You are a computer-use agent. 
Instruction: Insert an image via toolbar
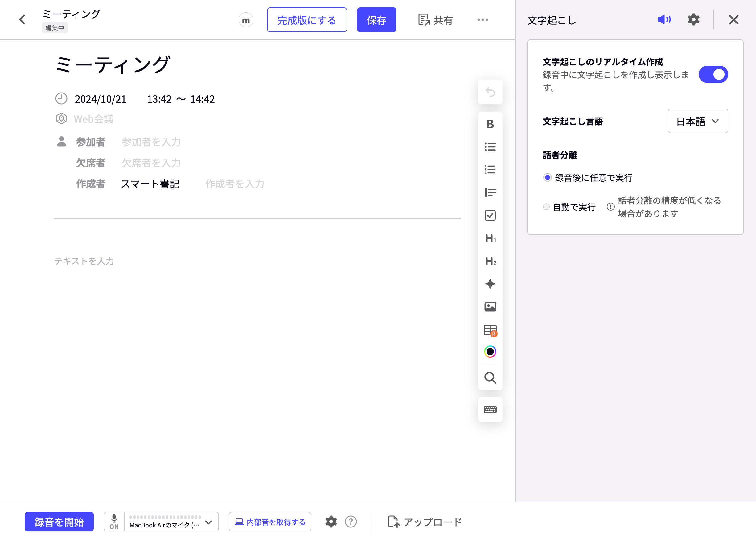490,307
